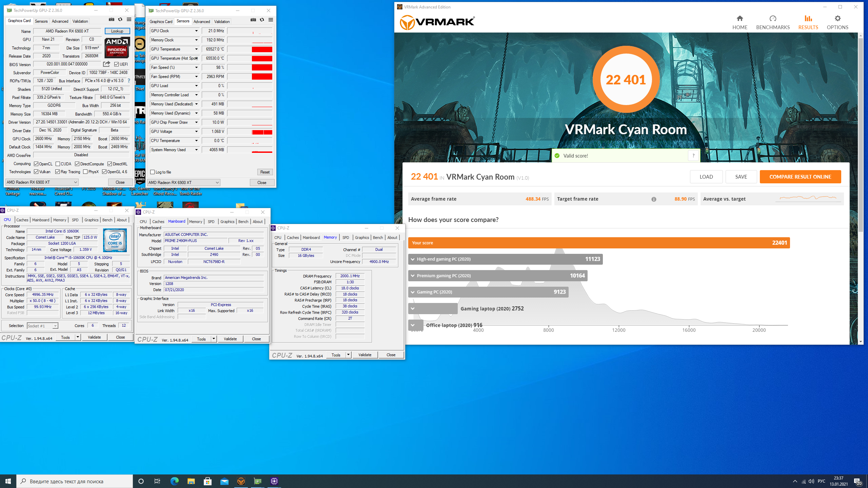This screenshot has height=488, width=868.
Task: Expand High-end gaming PC (2020) row
Action: (x=413, y=259)
